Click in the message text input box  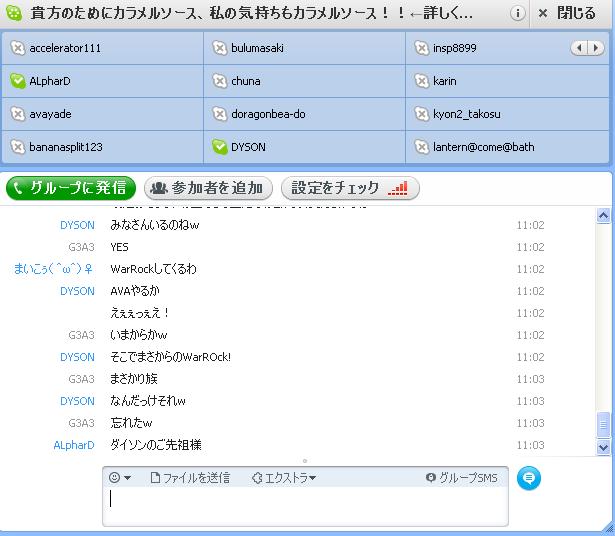tap(305, 506)
